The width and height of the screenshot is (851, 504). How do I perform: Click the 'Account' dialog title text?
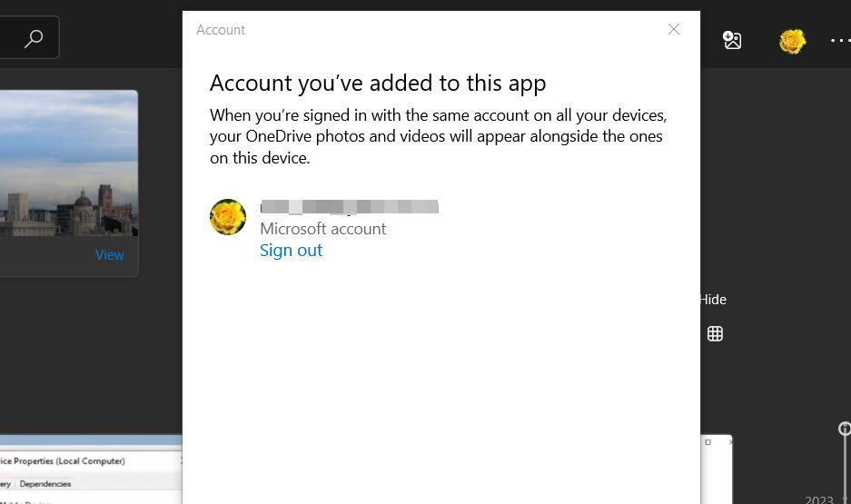(x=221, y=30)
